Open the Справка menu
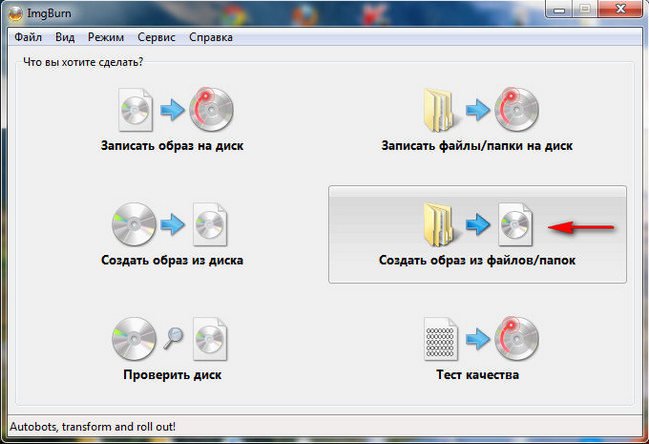Image resolution: width=649 pixels, height=444 pixels. pos(211,37)
